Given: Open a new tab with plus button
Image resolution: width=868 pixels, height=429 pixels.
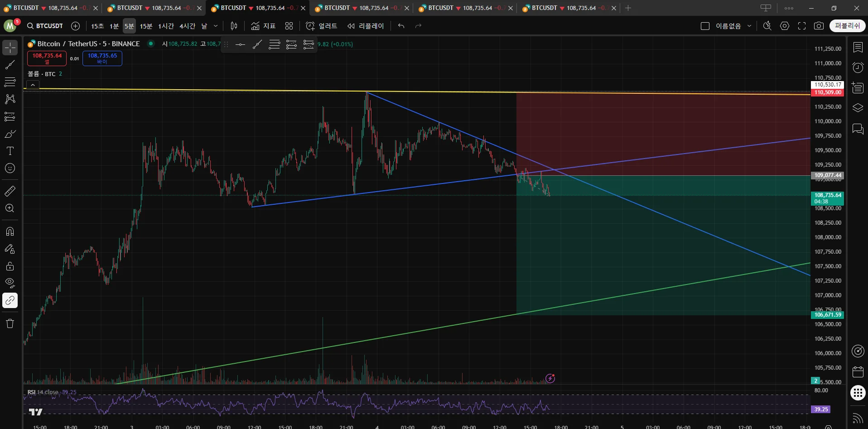Looking at the screenshot, I should [x=628, y=8].
